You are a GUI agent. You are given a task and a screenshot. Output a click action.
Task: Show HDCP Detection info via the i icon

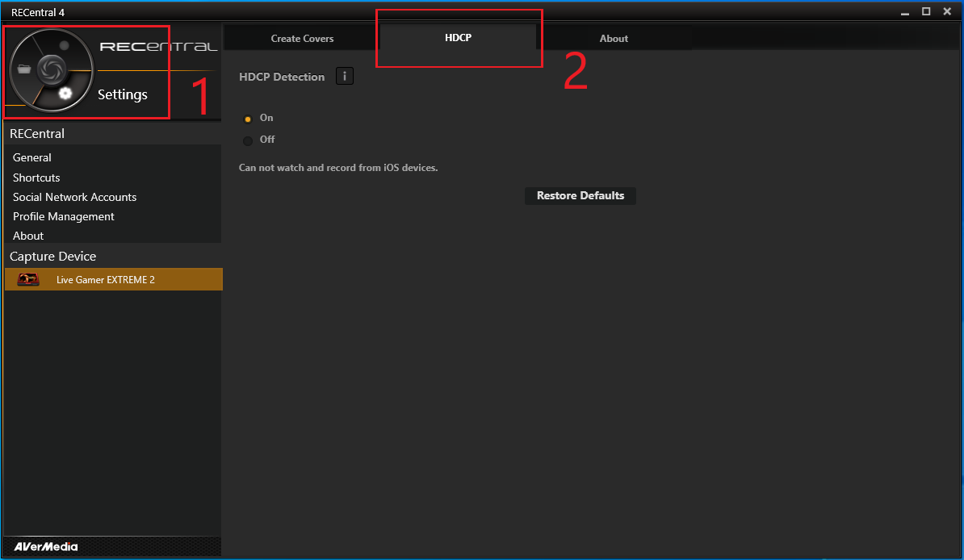(x=344, y=76)
